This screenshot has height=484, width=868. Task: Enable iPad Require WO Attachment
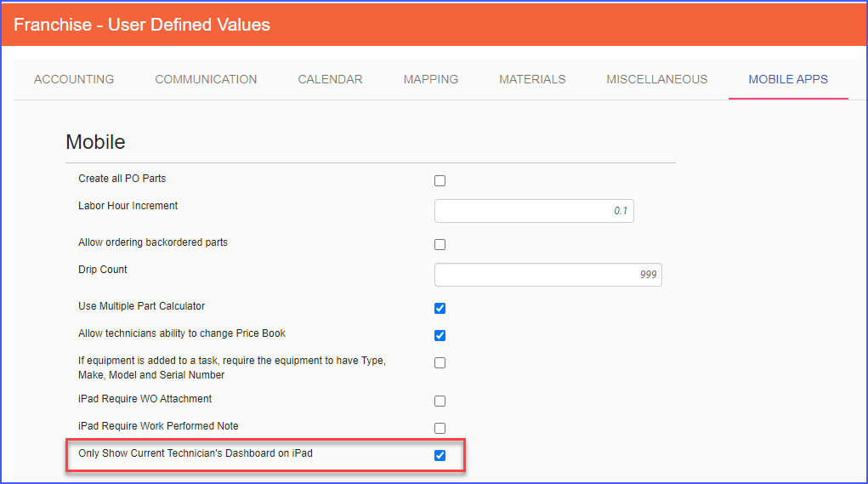(x=440, y=401)
